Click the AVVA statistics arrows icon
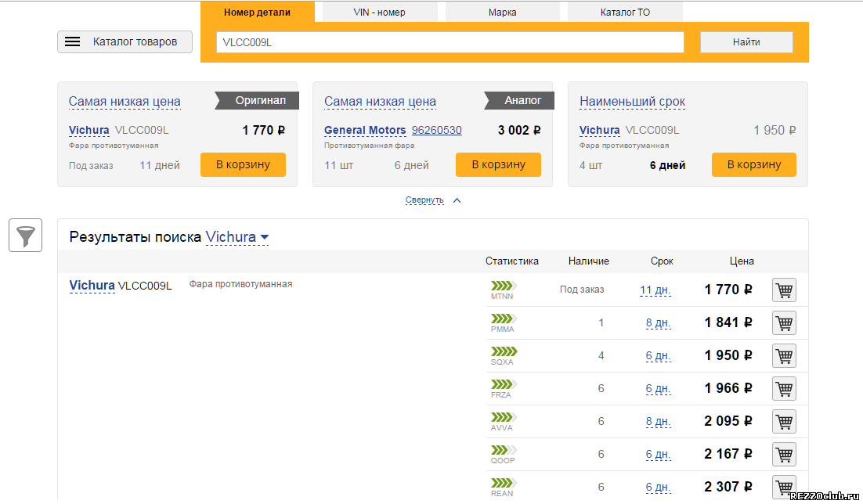 point(504,417)
